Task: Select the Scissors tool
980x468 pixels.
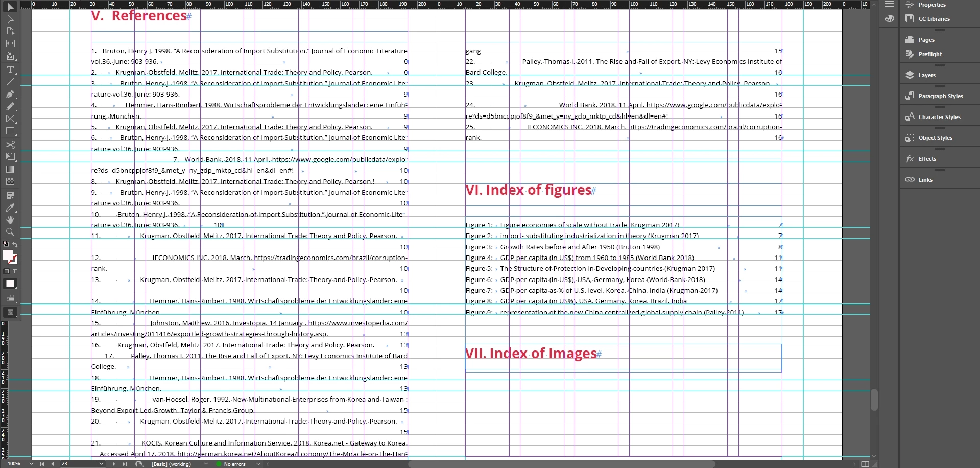Action: (x=10, y=145)
